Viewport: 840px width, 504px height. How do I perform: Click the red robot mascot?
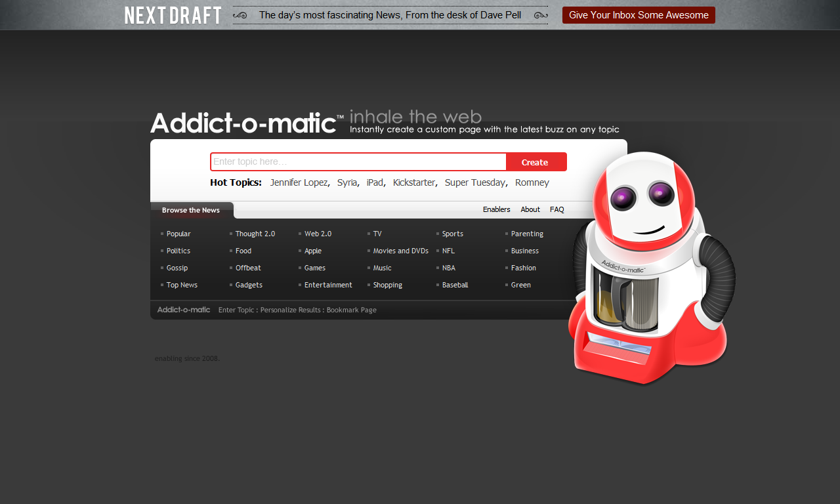[x=650, y=269]
